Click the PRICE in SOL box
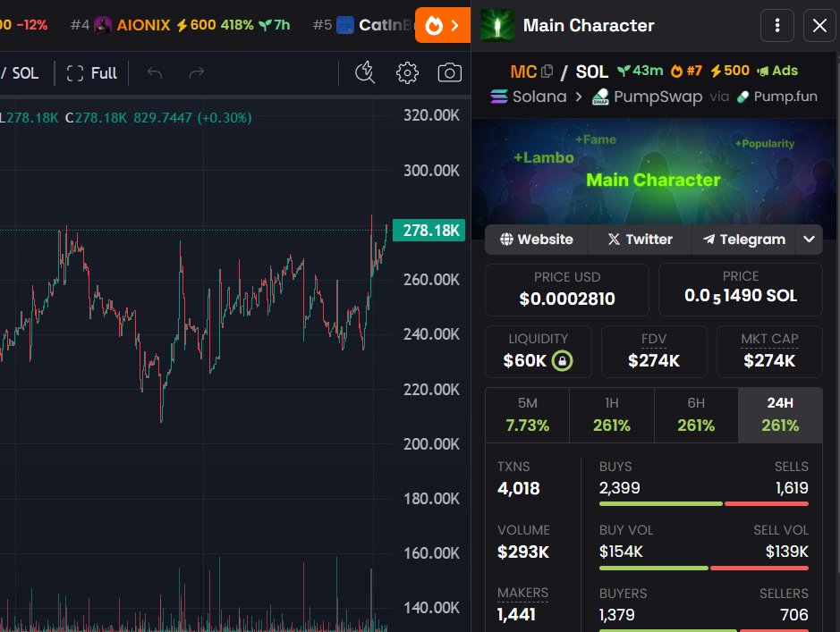Viewport: 840px width, 632px height. pos(741,290)
